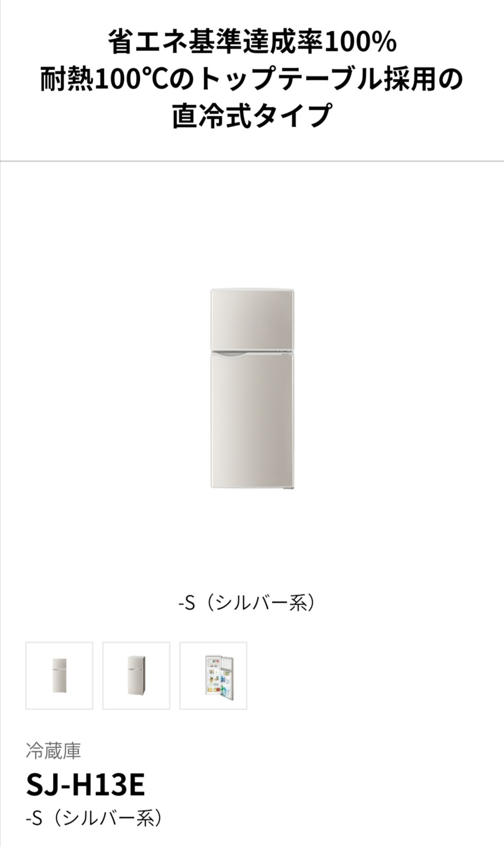
Task: Click the silver color caption below image
Action: [x=247, y=603]
